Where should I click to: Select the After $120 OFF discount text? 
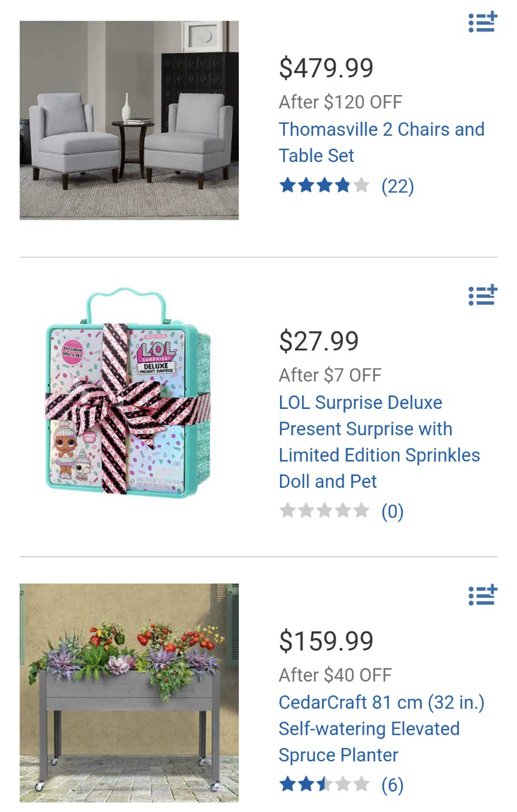pyautogui.click(x=340, y=102)
